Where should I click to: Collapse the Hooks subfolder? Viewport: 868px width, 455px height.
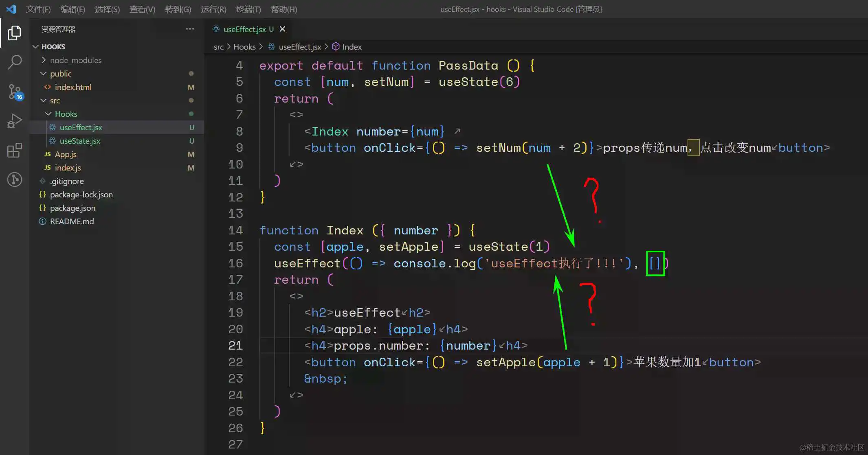tap(48, 114)
